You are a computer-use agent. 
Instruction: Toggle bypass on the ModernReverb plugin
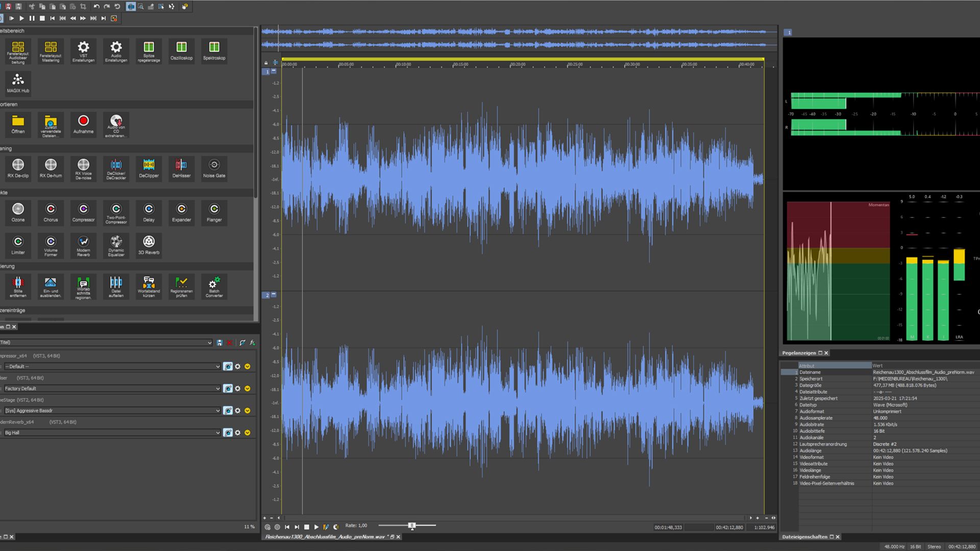tap(228, 432)
